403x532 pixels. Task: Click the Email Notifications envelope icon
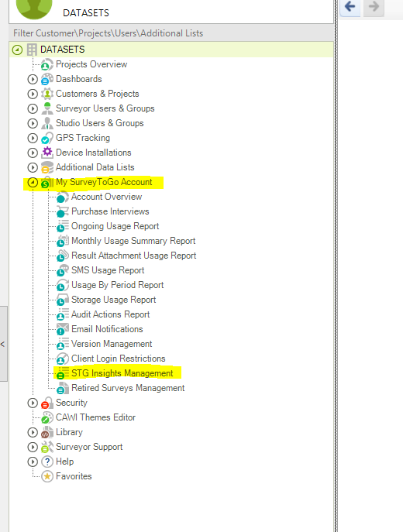point(63,329)
